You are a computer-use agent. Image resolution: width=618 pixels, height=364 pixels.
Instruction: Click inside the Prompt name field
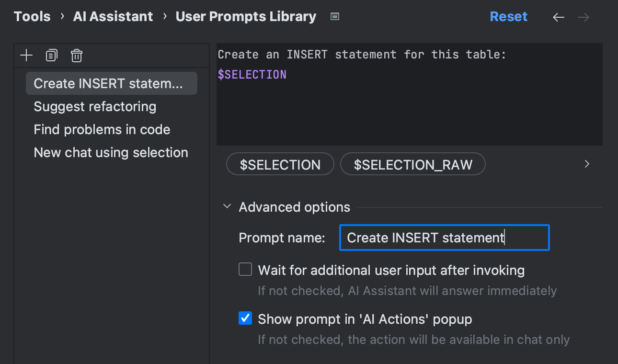tap(444, 238)
